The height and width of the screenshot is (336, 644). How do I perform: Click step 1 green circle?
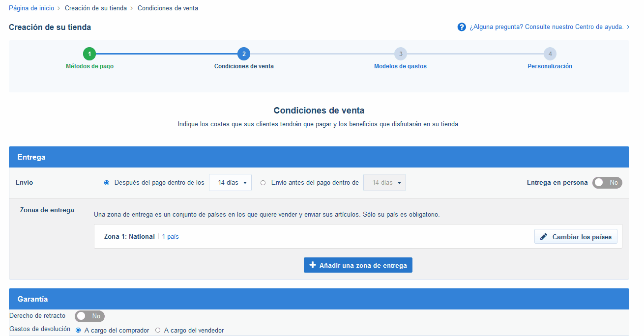tap(89, 54)
